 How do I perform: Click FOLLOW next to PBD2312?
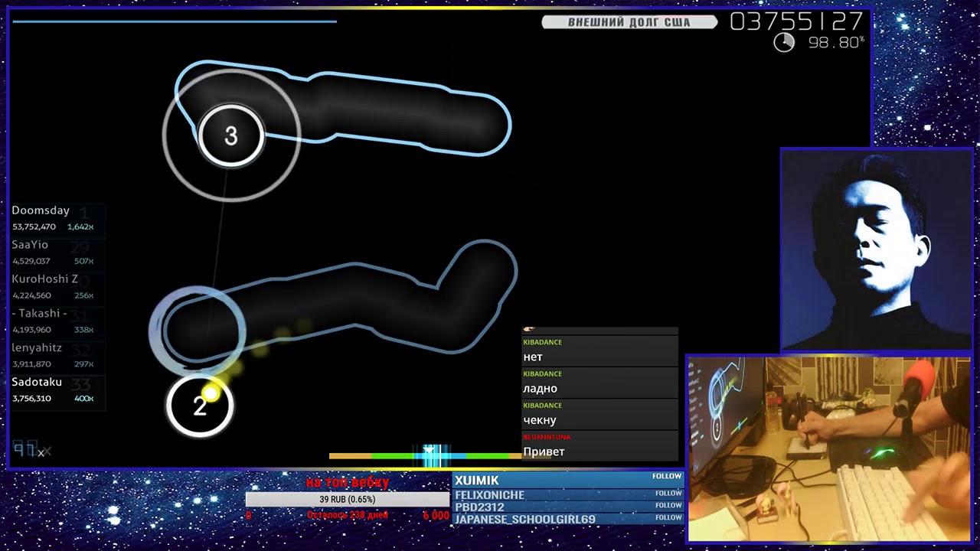tap(668, 506)
